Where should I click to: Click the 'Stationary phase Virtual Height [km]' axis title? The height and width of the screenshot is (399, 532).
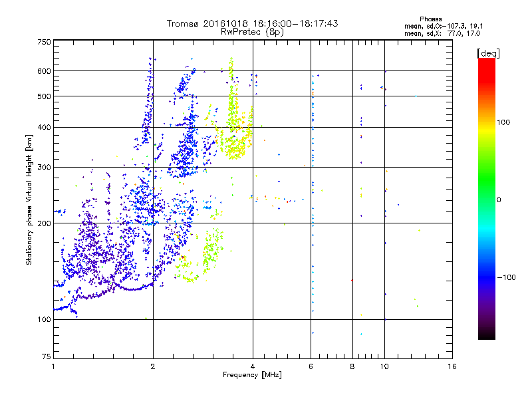tap(29, 199)
